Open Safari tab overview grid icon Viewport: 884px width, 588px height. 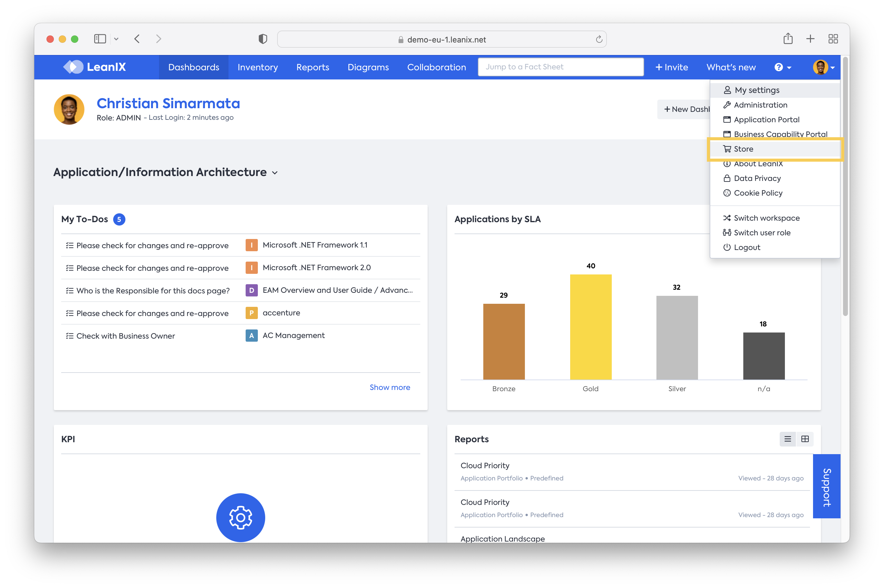pyautogui.click(x=833, y=39)
